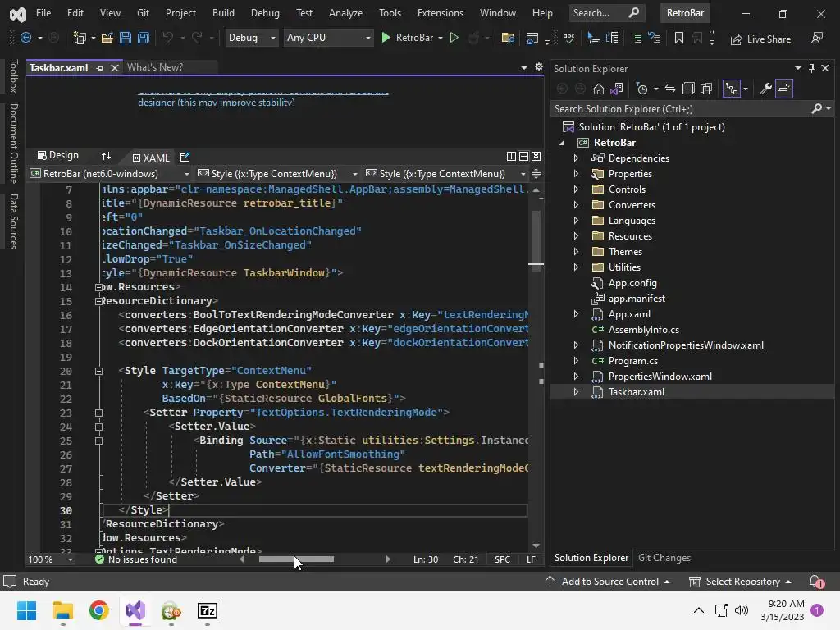Click the Home icon in Solution Explorer
Screen dimensions: 840x630
(x=598, y=89)
